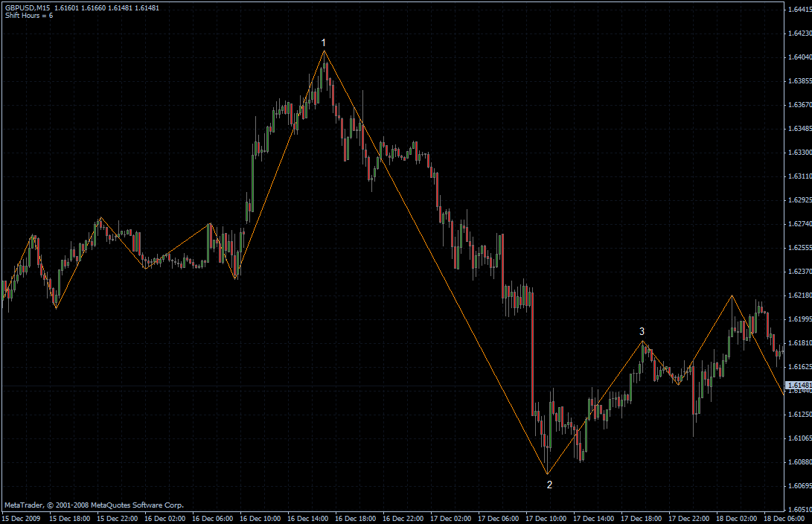Click the '16 Dec 18:00' time axis label
The width and height of the screenshot is (812, 524).
355,518
